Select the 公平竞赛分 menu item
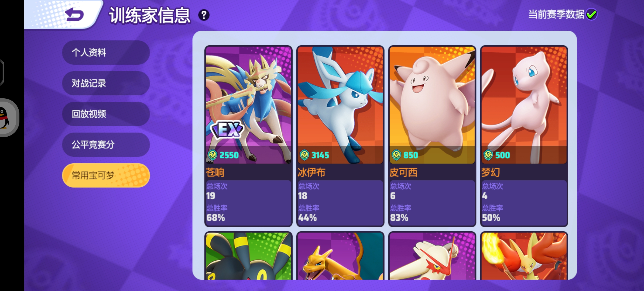The image size is (644, 291). [x=106, y=145]
